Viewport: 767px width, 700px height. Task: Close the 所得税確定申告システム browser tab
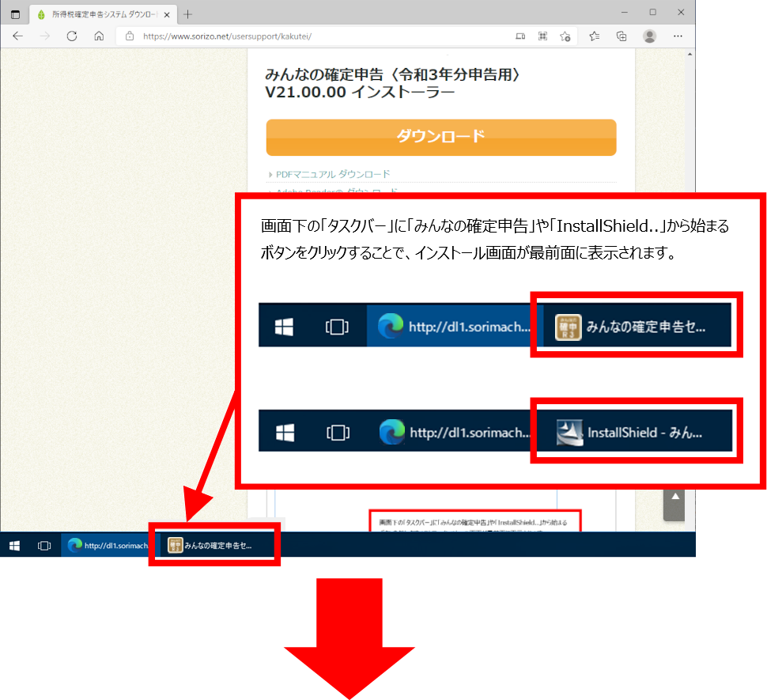[167, 15]
